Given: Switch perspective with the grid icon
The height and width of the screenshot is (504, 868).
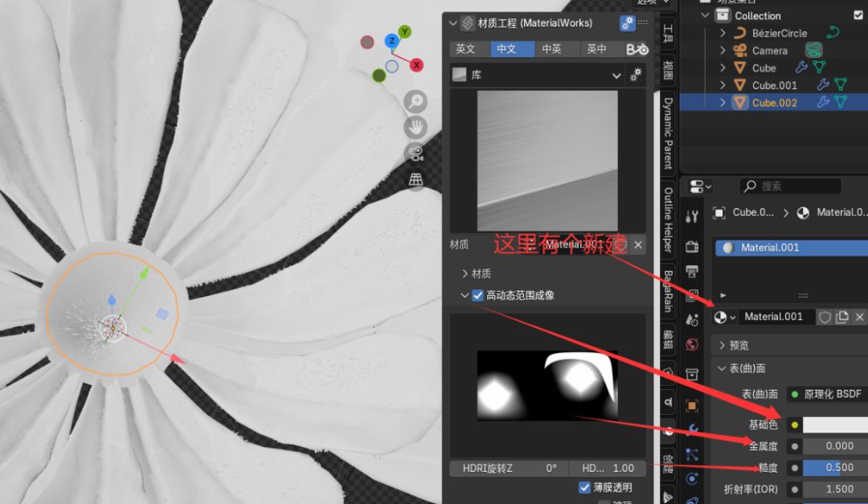Looking at the screenshot, I should (416, 179).
